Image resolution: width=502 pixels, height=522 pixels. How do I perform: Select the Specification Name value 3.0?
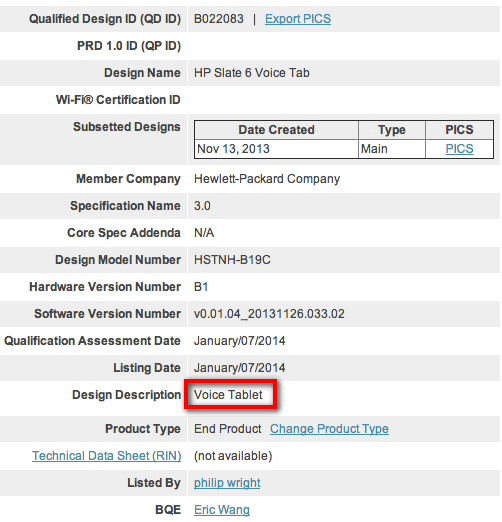202,206
